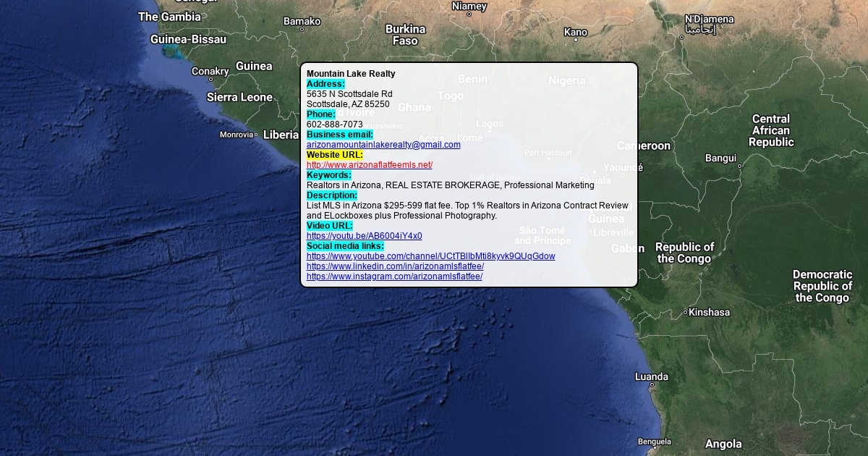Open the Instagram arizonamlsflatfee link
Image resolution: width=868 pixels, height=456 pixels.
pyautogui.click(x=394, y=276)
